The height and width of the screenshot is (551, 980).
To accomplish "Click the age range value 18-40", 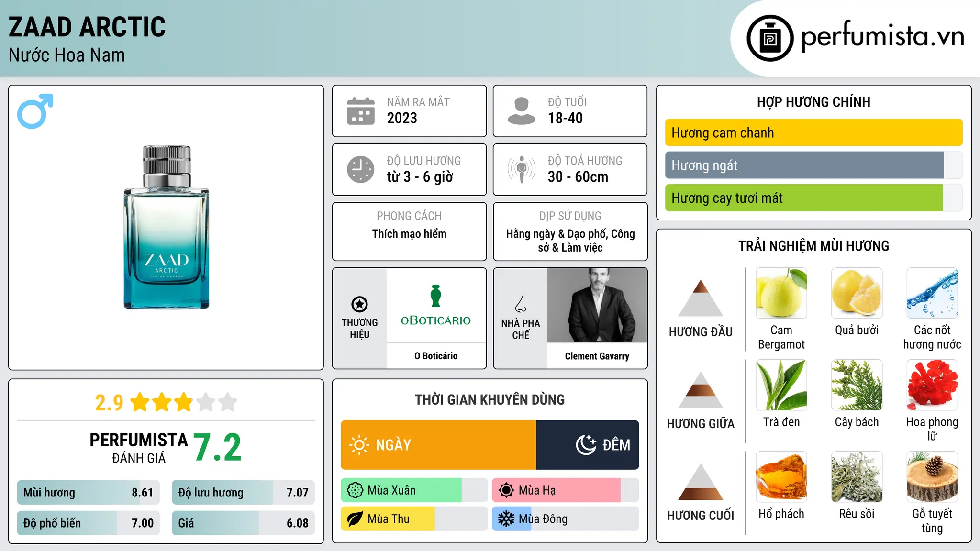I will (x=565, y=118).
